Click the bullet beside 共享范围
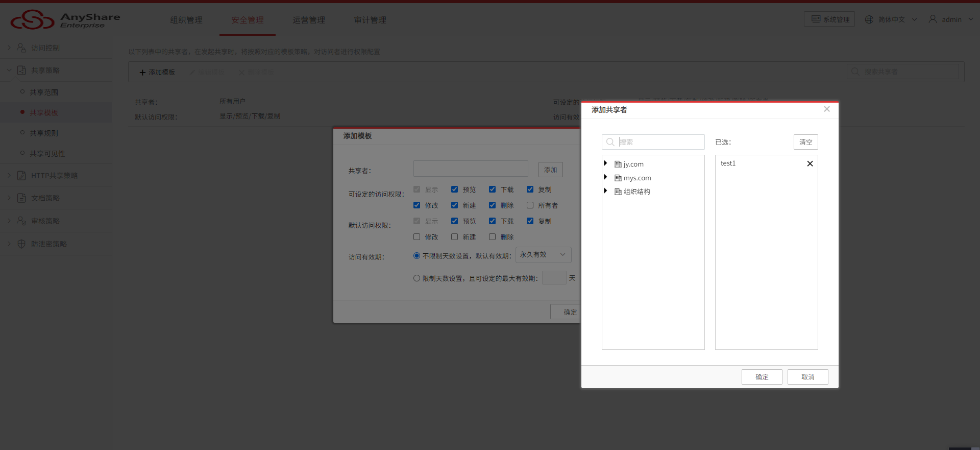Screen dimensions: 980x450 22,92
